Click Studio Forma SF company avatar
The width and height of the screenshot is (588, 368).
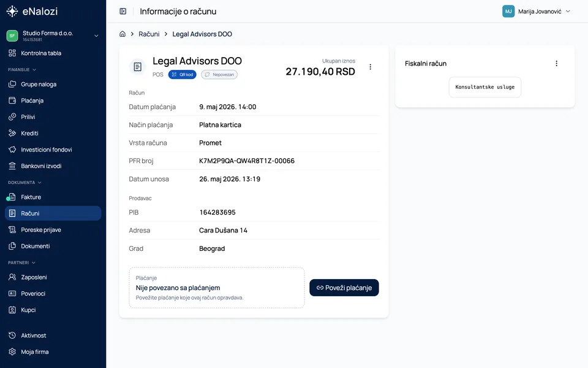[12, 36]
